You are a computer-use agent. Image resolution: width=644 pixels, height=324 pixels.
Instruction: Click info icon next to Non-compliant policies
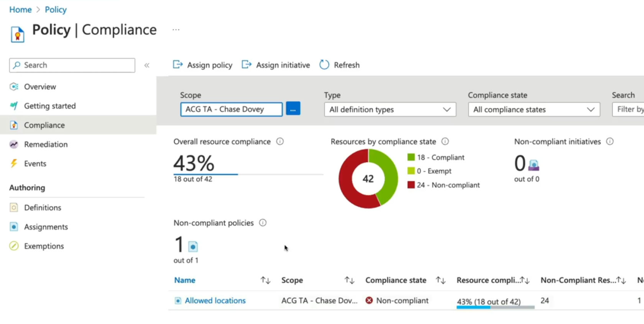tap(263, 223)
